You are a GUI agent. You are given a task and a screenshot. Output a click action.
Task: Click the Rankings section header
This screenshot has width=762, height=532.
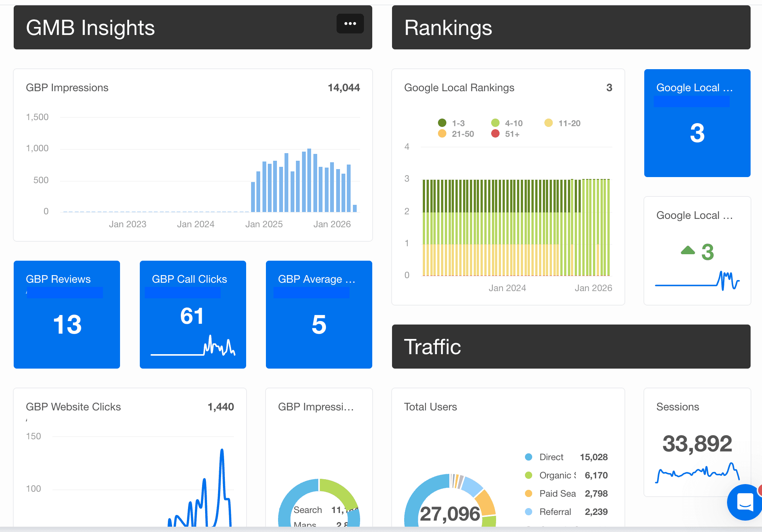pyautogui.click(x=571, y=27)
